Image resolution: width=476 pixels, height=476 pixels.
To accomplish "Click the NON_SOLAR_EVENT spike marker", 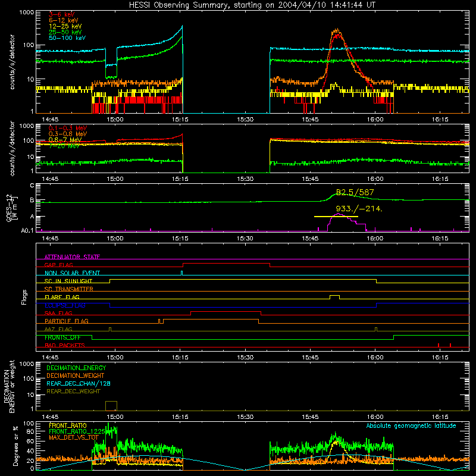I will coord(182,273).
